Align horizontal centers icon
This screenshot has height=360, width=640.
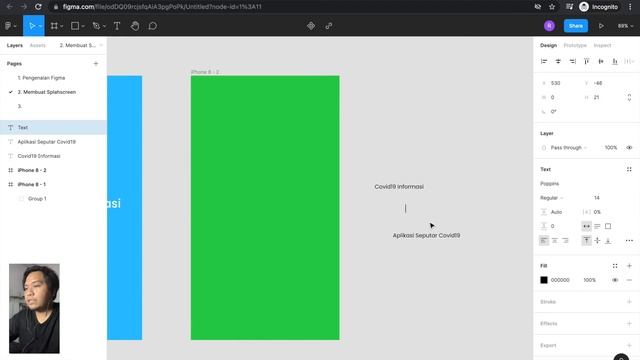click(x=558, y=61)
